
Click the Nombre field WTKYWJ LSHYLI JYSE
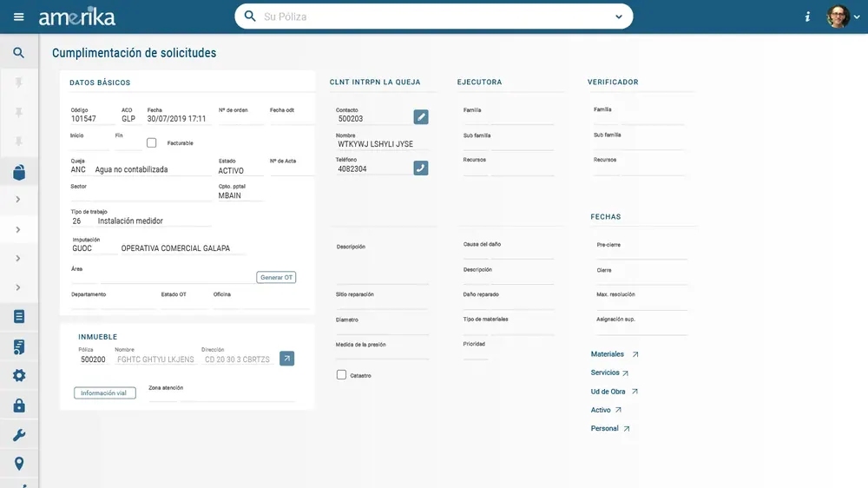[382, 144]
